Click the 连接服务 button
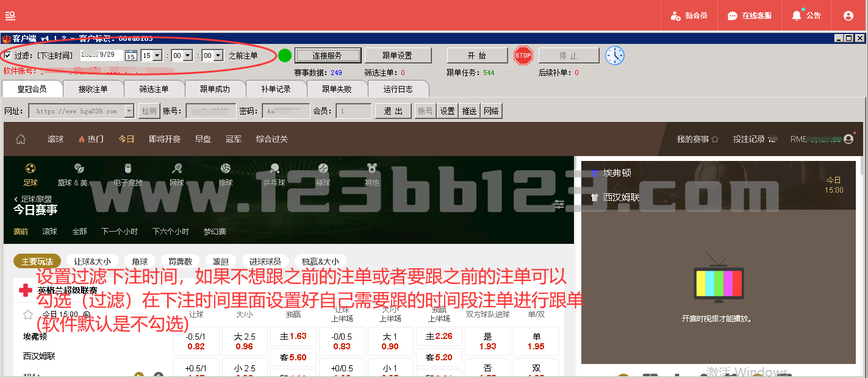 coord(327,55)
